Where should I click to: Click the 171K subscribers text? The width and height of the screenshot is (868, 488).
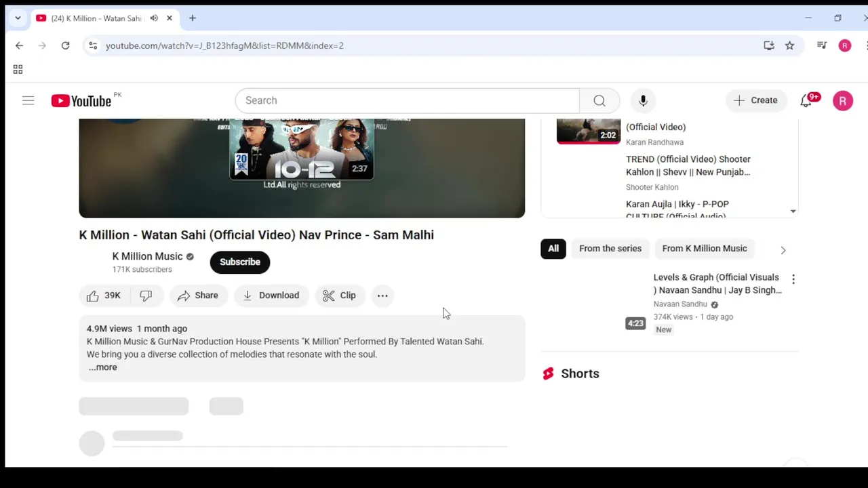[142, 270]
